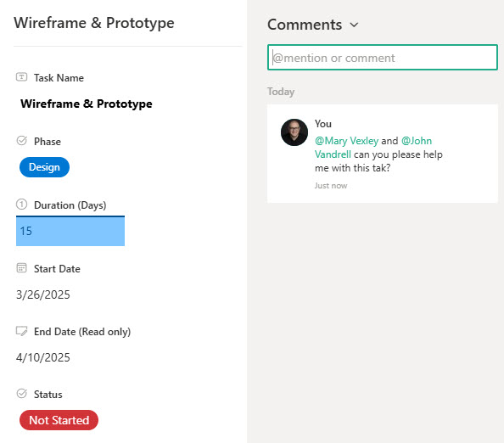
Task: Click the text icon beside Task Name
Action: click(x=21, y=77)
